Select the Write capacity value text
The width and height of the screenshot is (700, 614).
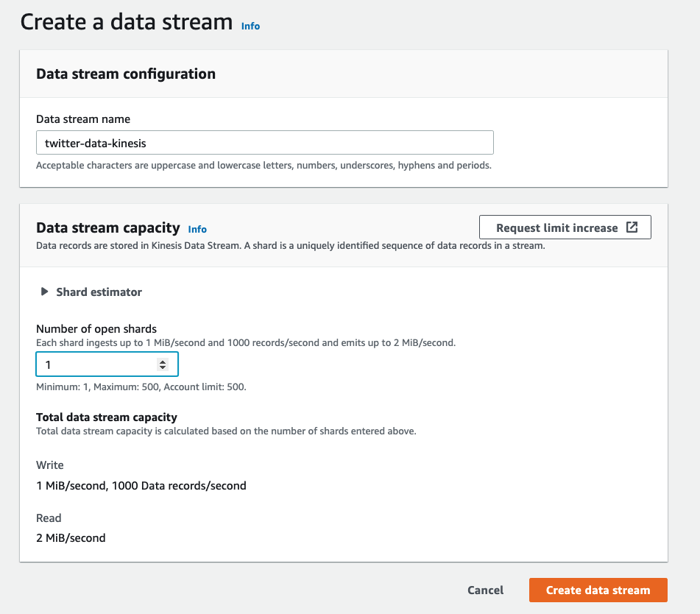(x=141, y=485)
